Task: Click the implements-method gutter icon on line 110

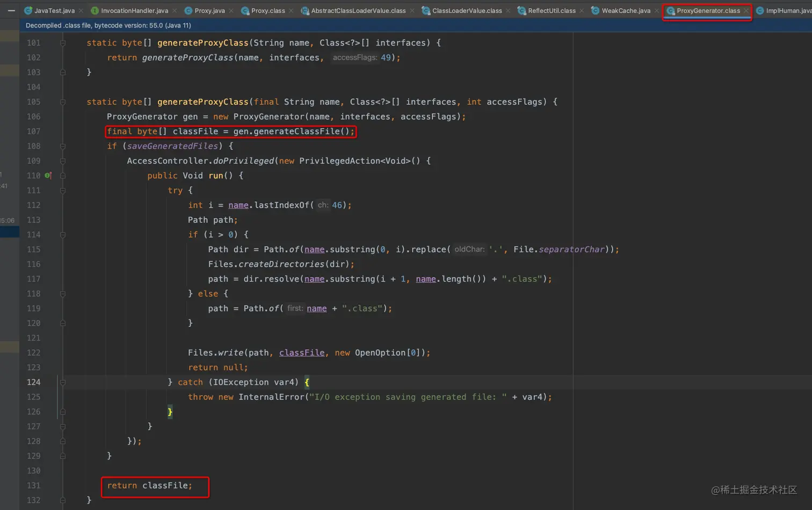Action: click(48, 175)
